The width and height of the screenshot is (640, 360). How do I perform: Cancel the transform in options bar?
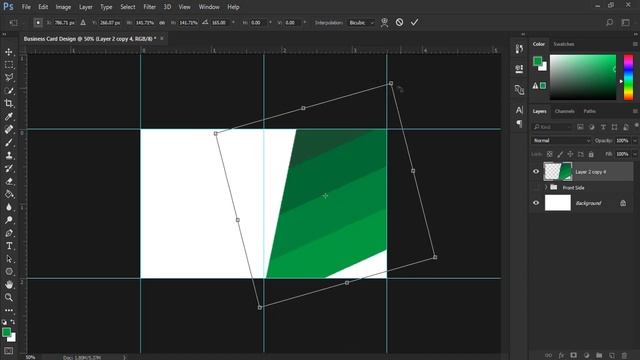click(399, 22)
